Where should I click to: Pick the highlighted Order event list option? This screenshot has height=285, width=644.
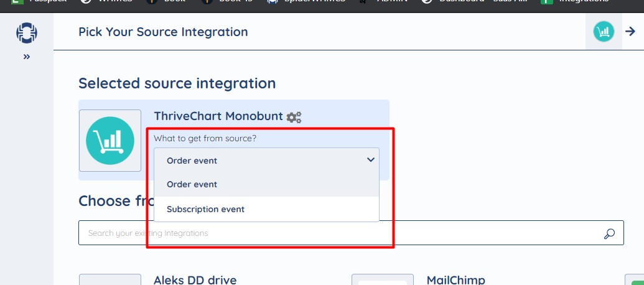coord(266,184)
